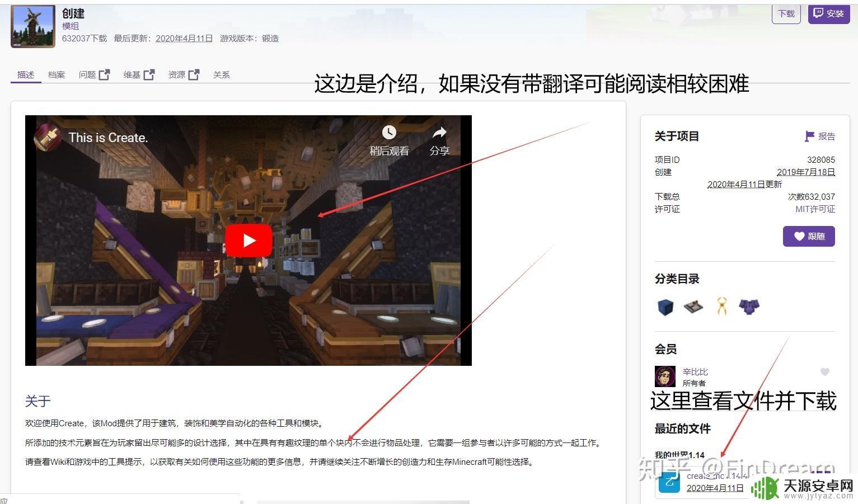Screen dimensions: 858x504
Task: Click the Create mod windmill thumbnail
Action: tap(33, 26)
